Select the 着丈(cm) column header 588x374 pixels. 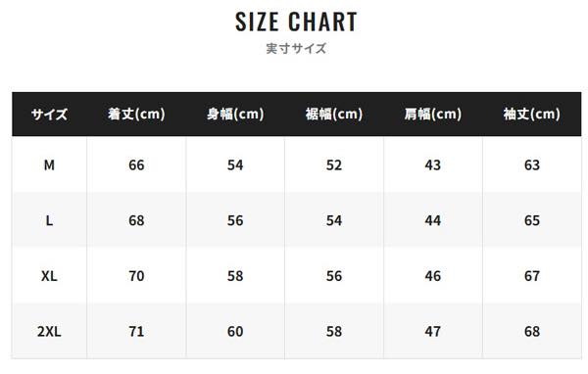pos(136,114)
